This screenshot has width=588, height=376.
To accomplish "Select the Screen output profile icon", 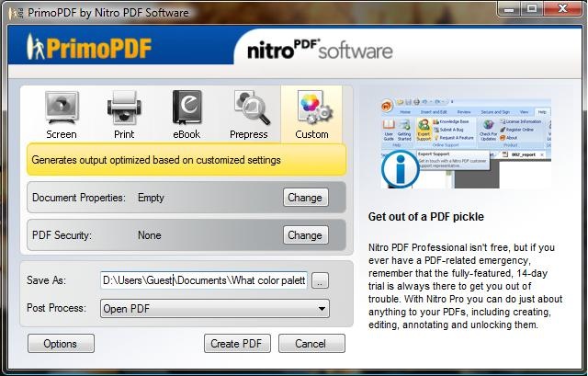I will pos(62,108).
